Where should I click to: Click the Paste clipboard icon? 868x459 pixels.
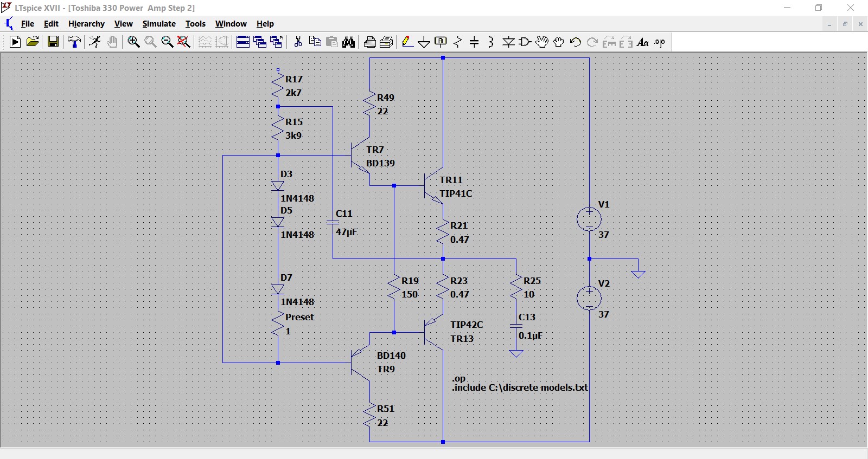(332, 42)
